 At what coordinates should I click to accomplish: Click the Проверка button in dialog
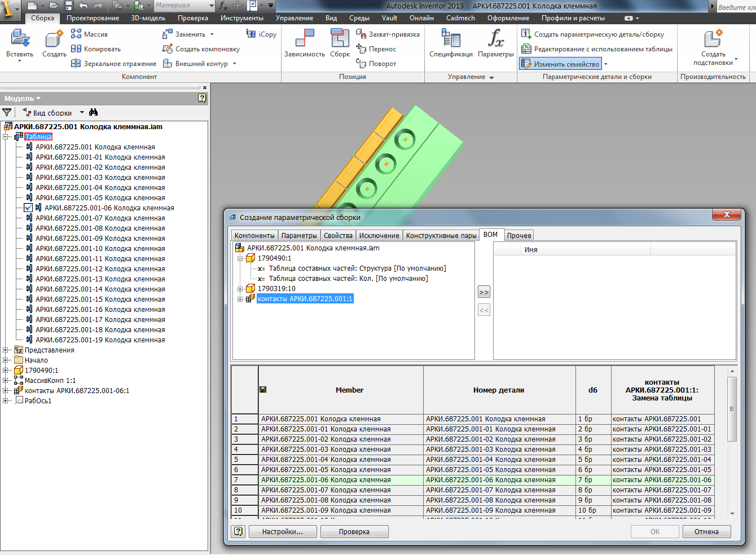[354, 531]
